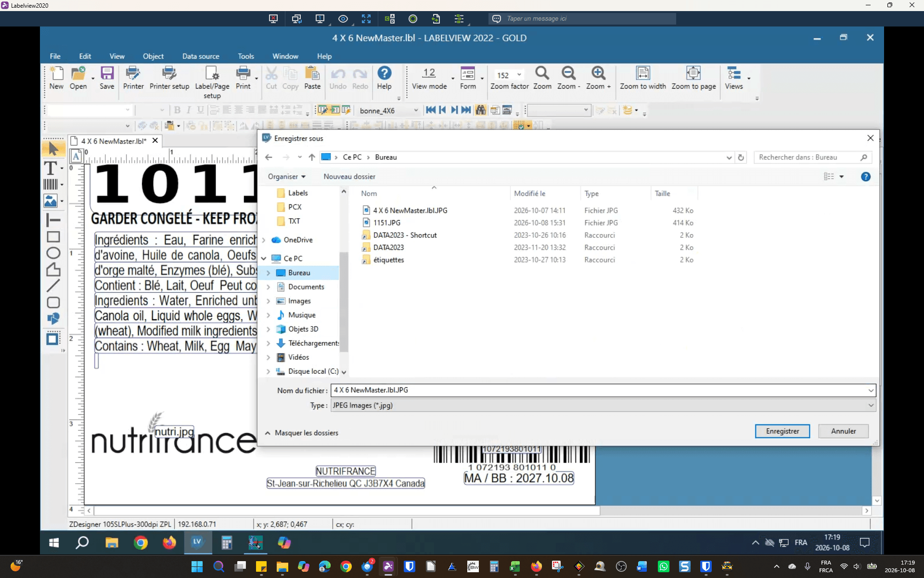Open the Zoom factor 152 dropdown
Viewport: 924px width, 578px height.
(519, 75)
